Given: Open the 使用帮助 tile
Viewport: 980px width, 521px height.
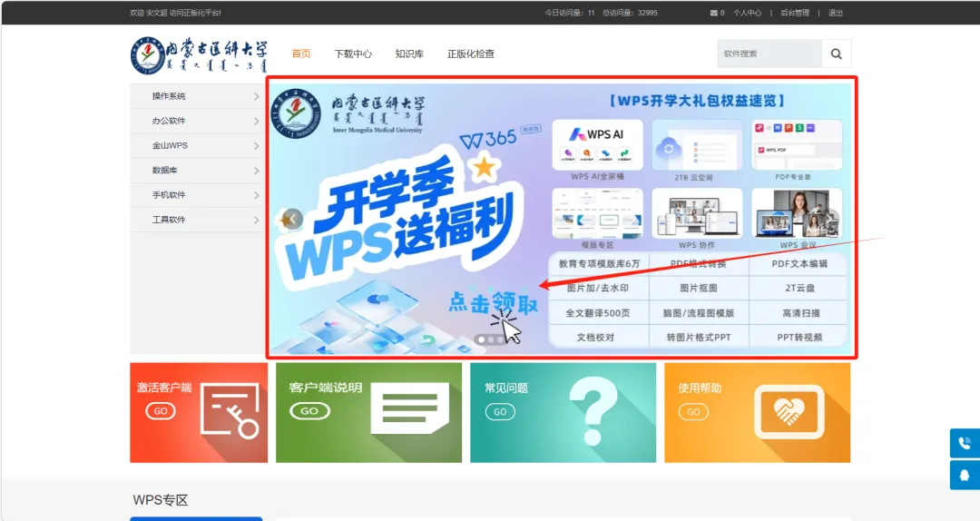Looking at the screenshot, I should pyautogui.click(x=758, y=413).
